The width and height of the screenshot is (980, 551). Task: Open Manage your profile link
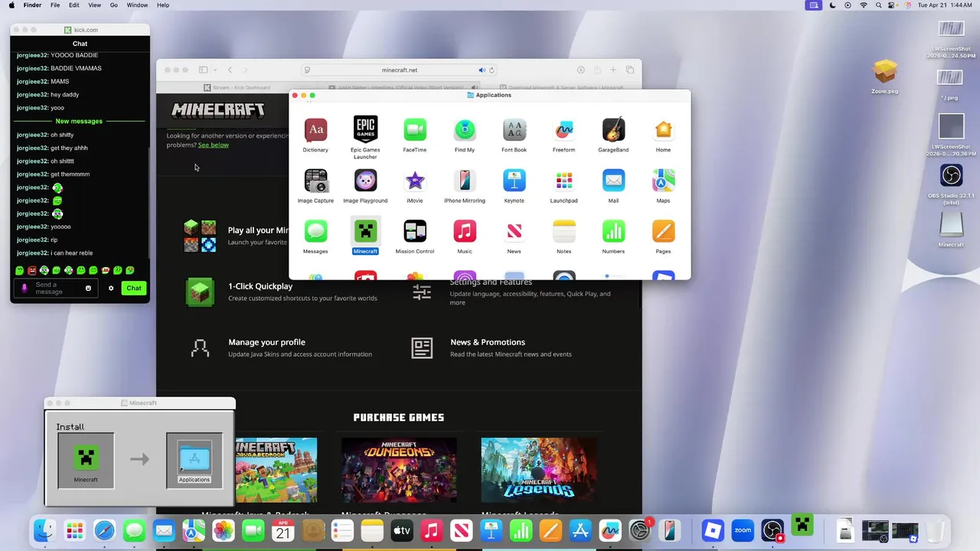tap(266, 342)
